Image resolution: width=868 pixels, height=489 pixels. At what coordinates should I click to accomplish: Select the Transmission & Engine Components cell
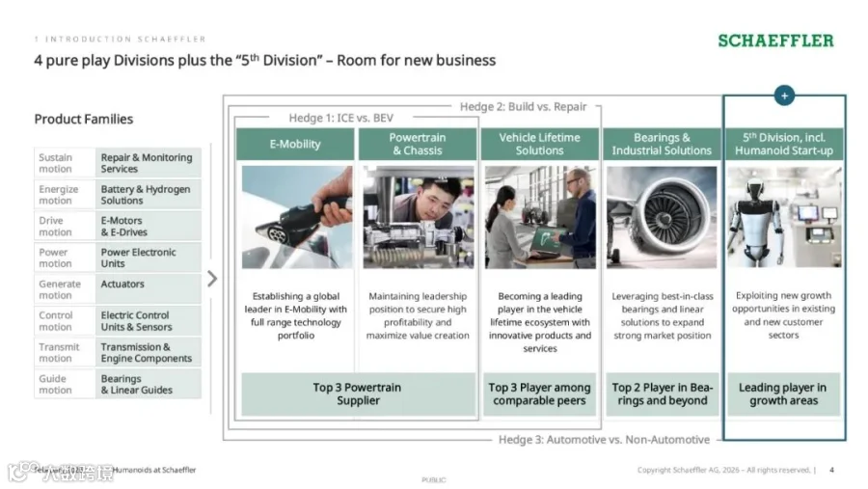coord(149,352)
